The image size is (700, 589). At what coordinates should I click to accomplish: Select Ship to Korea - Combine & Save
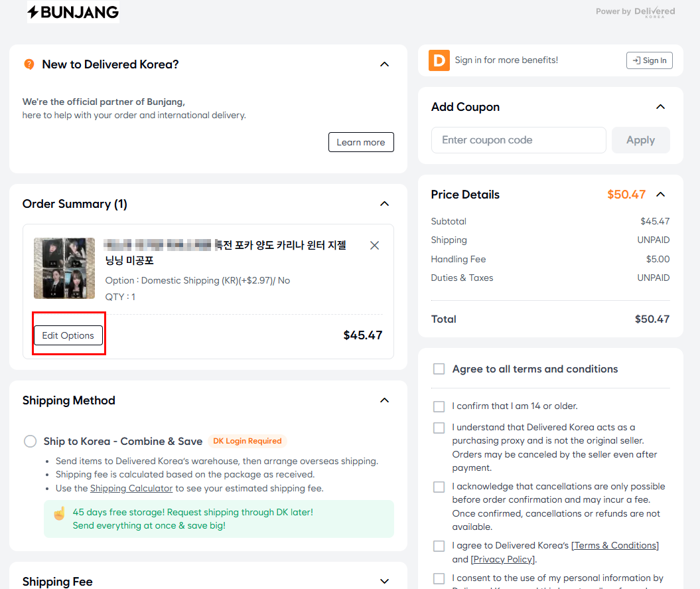pos(31,442)
